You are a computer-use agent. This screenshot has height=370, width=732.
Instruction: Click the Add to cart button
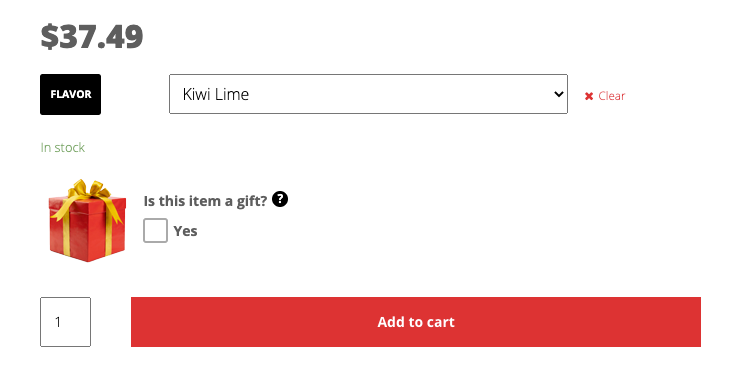tap(416, 322)
